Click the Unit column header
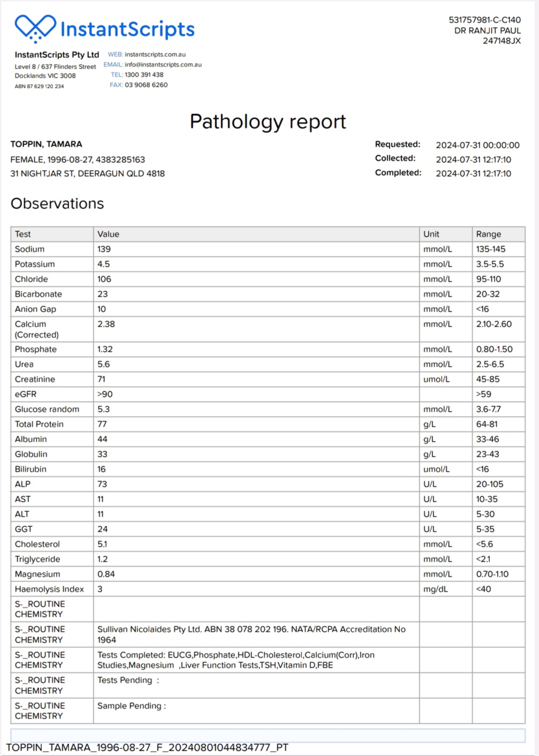 431,235
